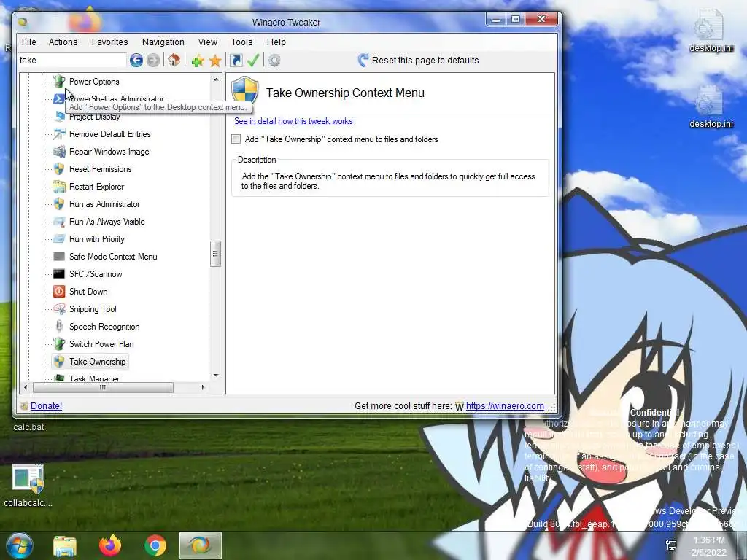Click the Donate! link

point(46,405)
